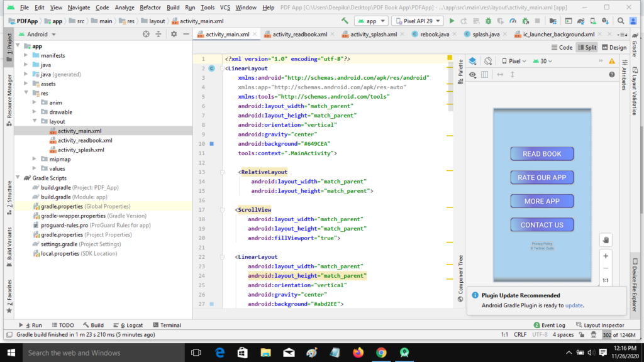Open the Android project view dropdown
644x362 pixels.
pyautogui.click(x=38, y=35)
